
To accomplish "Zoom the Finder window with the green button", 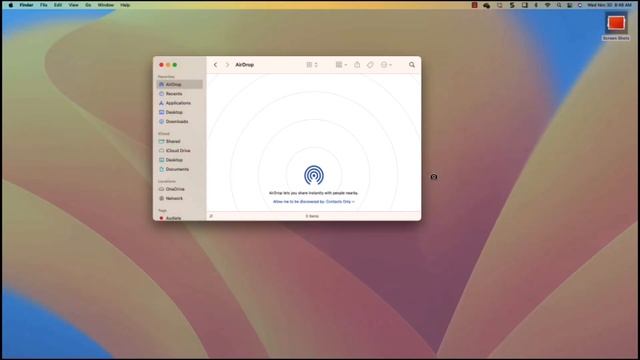I will [x=175, y=65].
